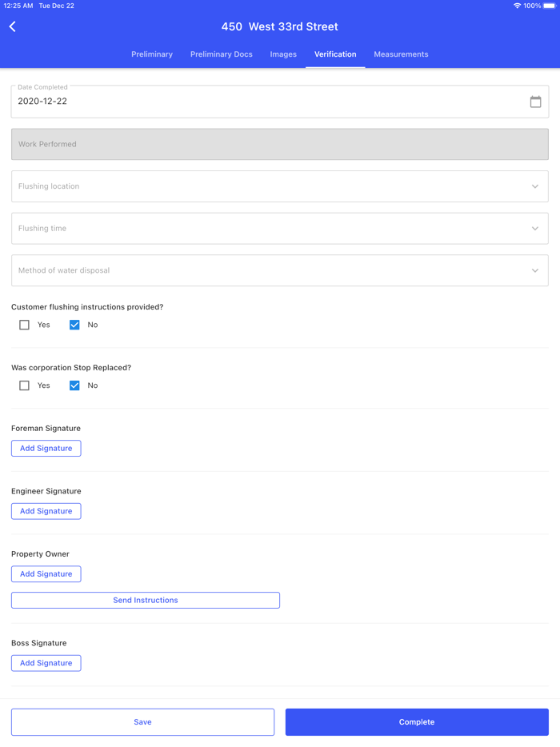
Task: Open the Flushing time dropdown
Action: [x=279, y=229]
